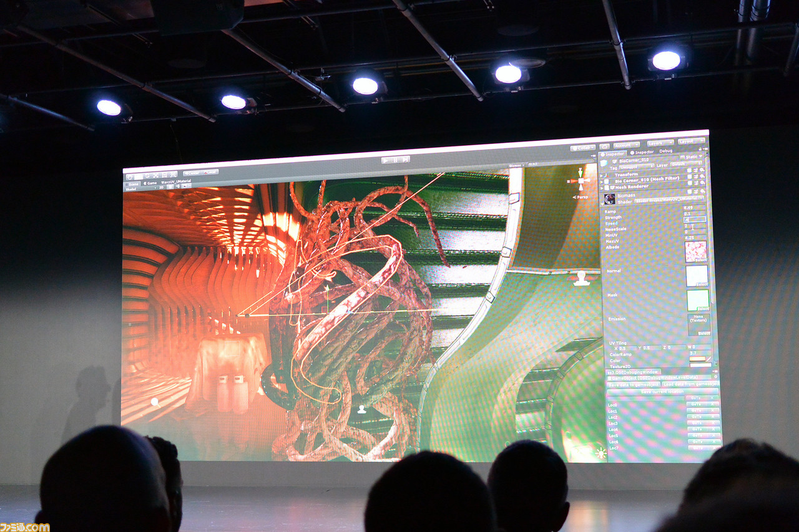The image size is (799, 532).
Task: Open the Collab dropdown
Action: point(583,148)
